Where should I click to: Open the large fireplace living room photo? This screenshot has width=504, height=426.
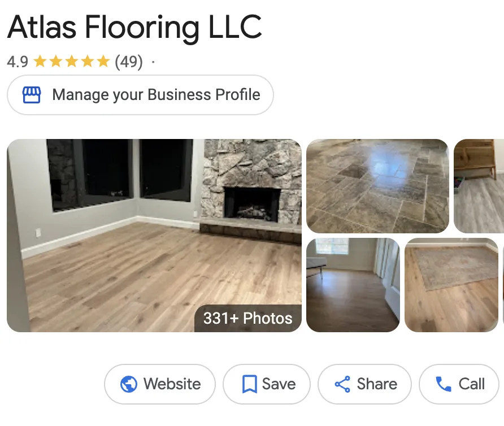tap(154, 236)
